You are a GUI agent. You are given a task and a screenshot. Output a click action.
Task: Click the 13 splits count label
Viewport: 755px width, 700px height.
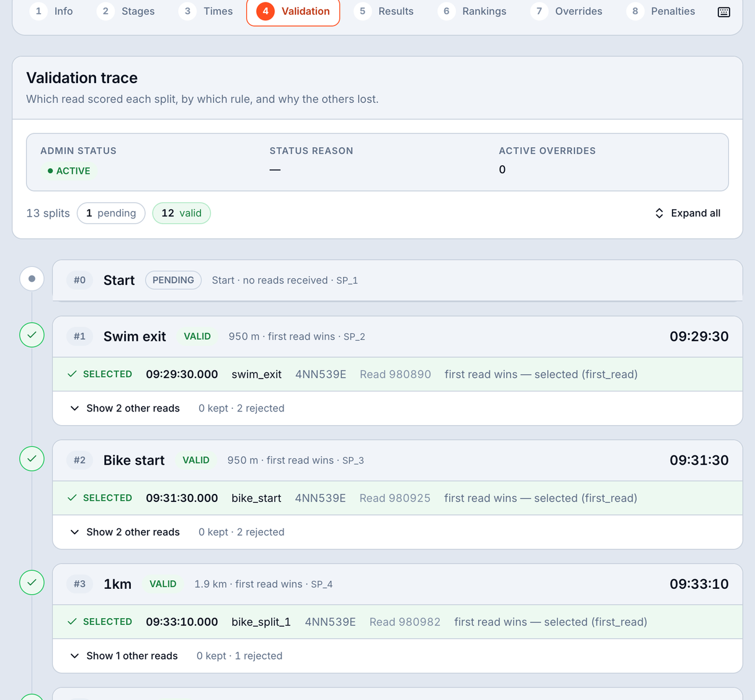48,213
